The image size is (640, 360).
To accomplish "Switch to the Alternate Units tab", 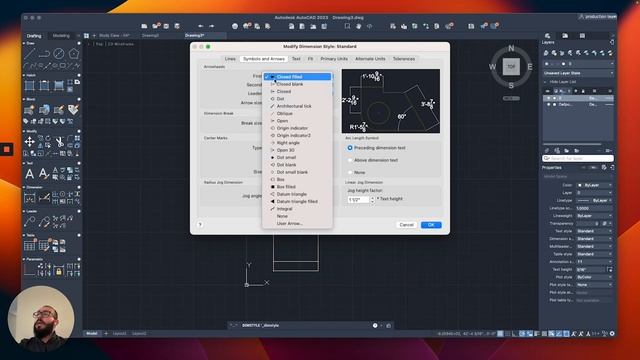I will coord(370,59).
